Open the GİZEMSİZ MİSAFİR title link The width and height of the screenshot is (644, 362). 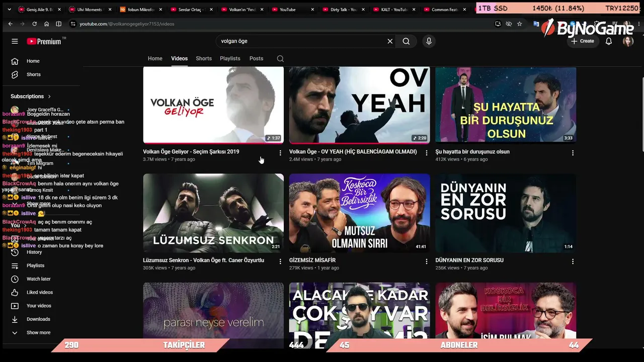[x=312, y=260]
